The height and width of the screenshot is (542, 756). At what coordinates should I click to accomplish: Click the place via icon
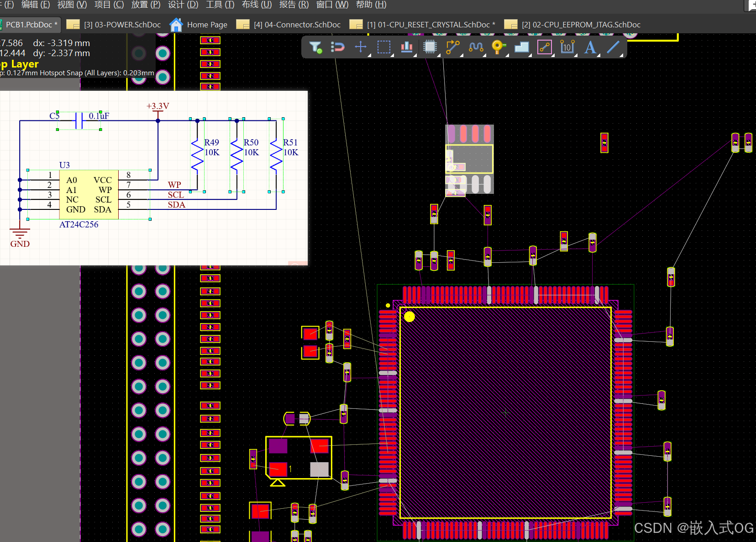tap(499, 47)
